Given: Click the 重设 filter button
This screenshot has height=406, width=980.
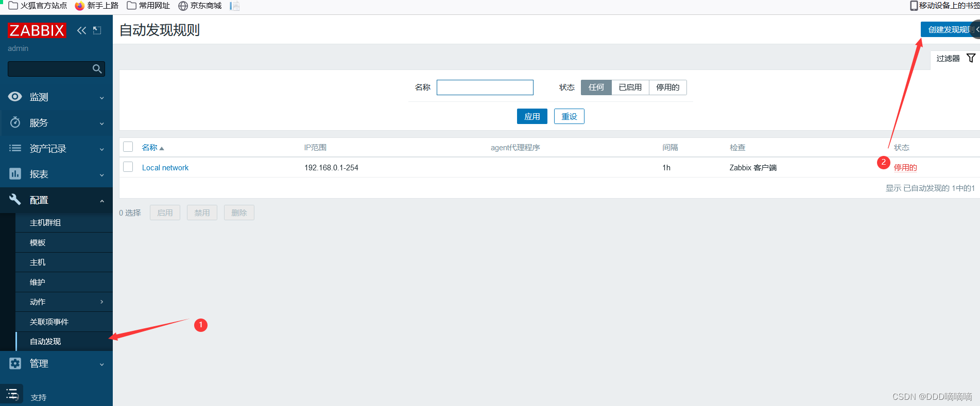Looking at the screenshot, I should coord(569,116).
